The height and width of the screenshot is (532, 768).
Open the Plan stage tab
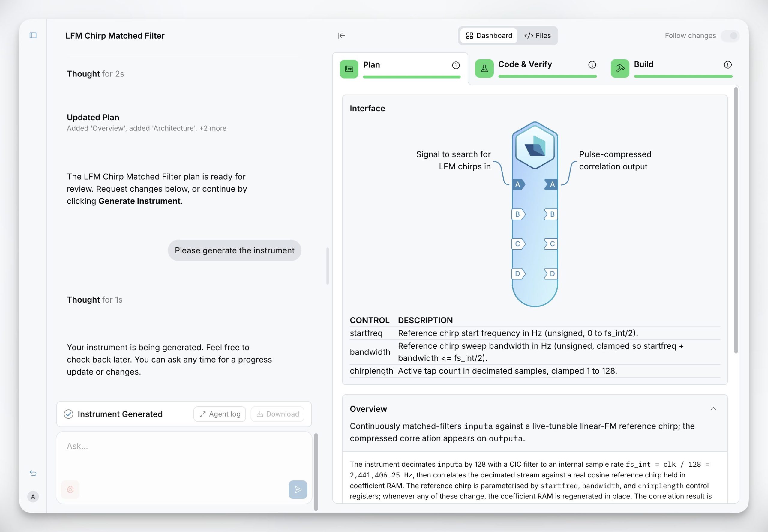tap(400, 69)
